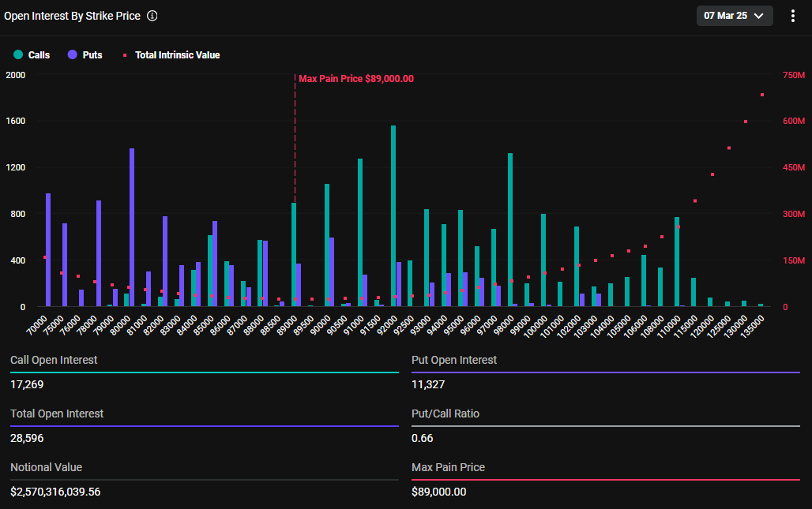The height and width of the screenshot is (509, 812).
Task: Open the 07 Mar 25 expiry dropdown
Action: click(735, 16)
